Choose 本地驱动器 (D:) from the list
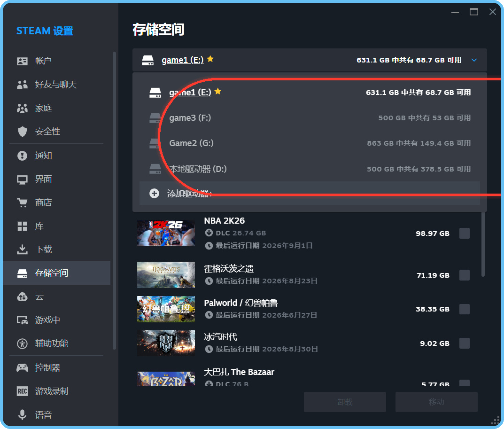The width and height of the screenshot is (504, 429). coord(310,169)
